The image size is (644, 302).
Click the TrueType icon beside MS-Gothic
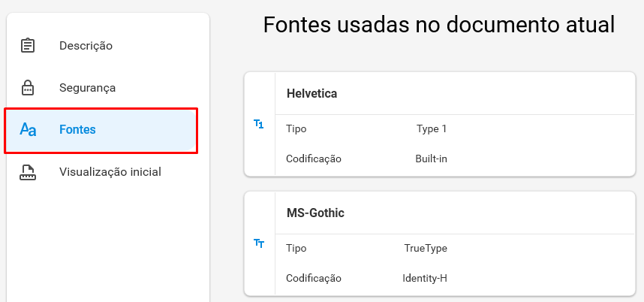click(x=259, y=243)
